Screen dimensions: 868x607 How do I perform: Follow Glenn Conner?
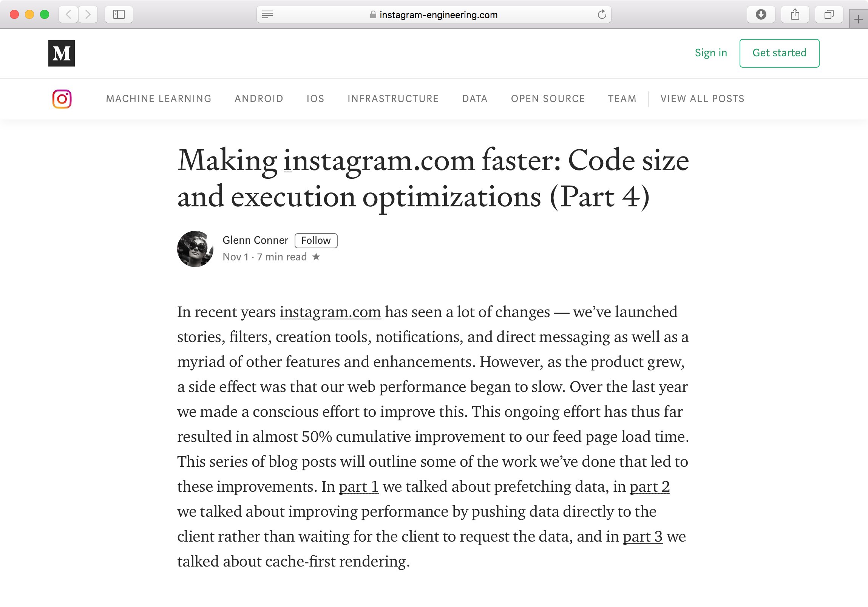pos(316,240)
